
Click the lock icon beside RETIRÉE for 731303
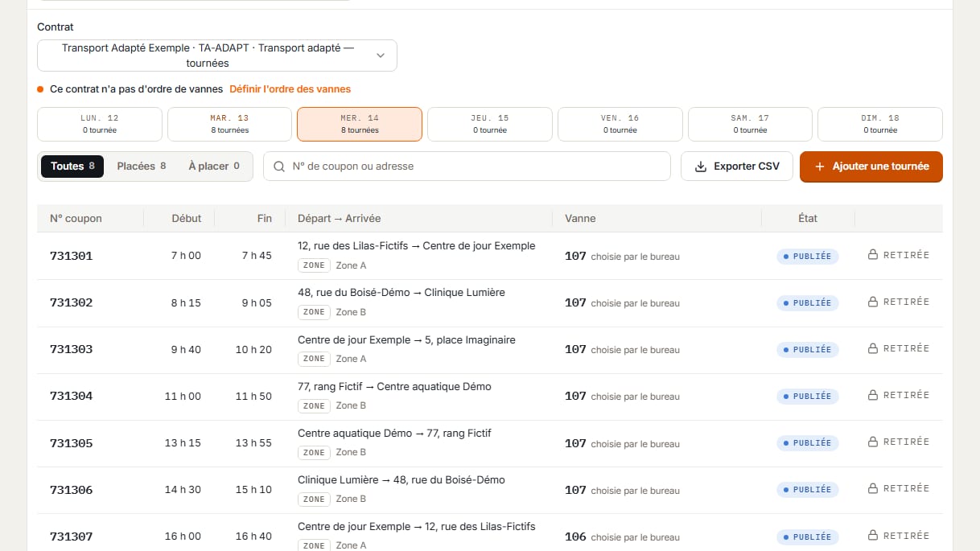(873, 348)
